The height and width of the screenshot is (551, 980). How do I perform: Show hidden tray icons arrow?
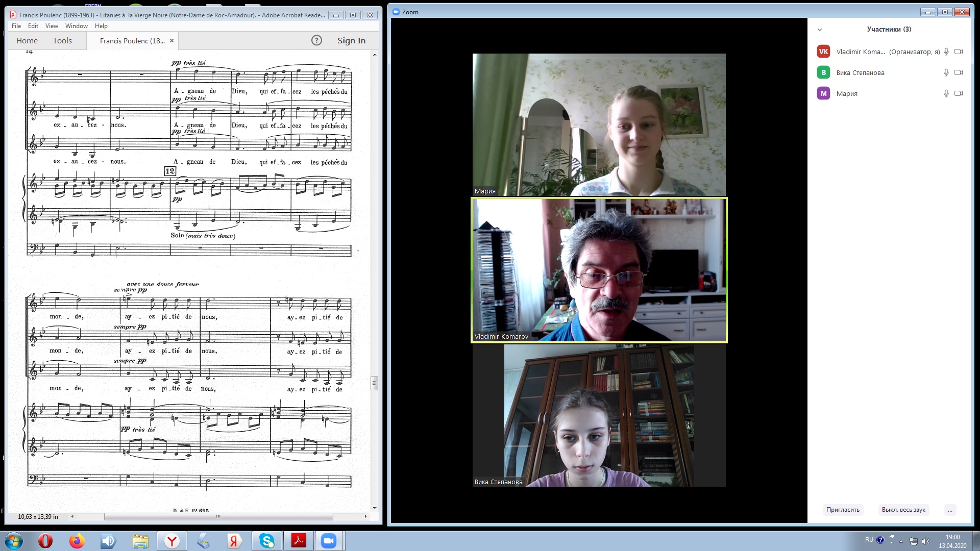click(901, 541)
